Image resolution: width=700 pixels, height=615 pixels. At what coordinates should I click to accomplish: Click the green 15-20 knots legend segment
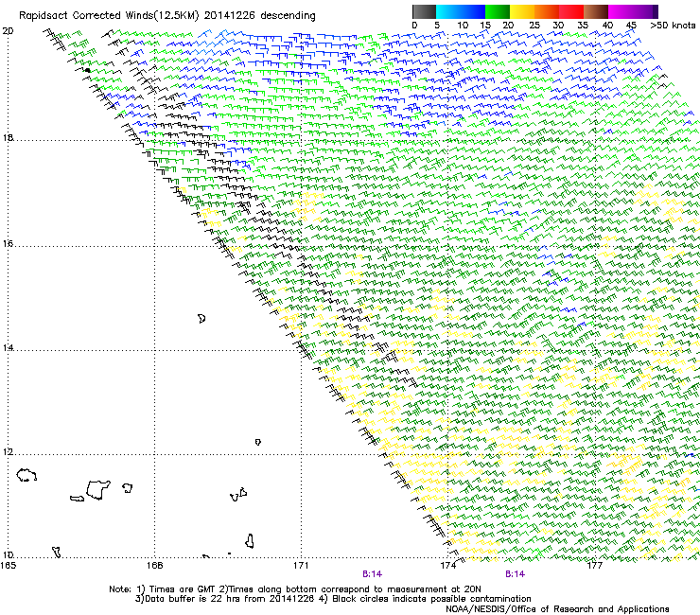pos(498,11)
